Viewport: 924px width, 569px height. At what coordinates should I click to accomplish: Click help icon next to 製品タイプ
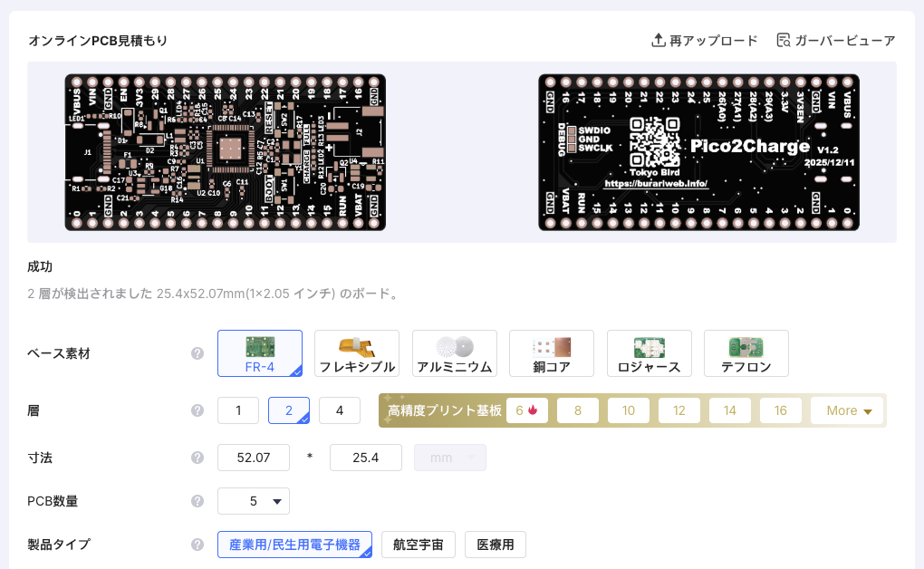click(x=197, y=545)
